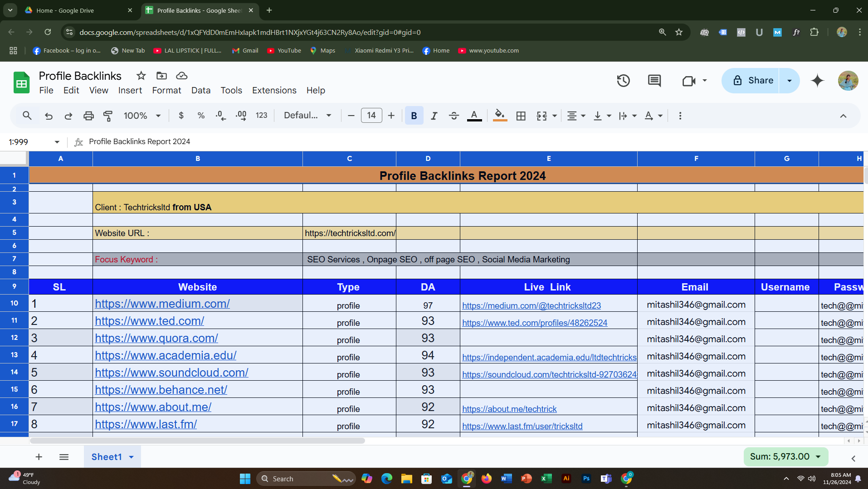868x489 pixels.
Task: Open the Gemini sparkle icon
Action: tap(817, 81)
